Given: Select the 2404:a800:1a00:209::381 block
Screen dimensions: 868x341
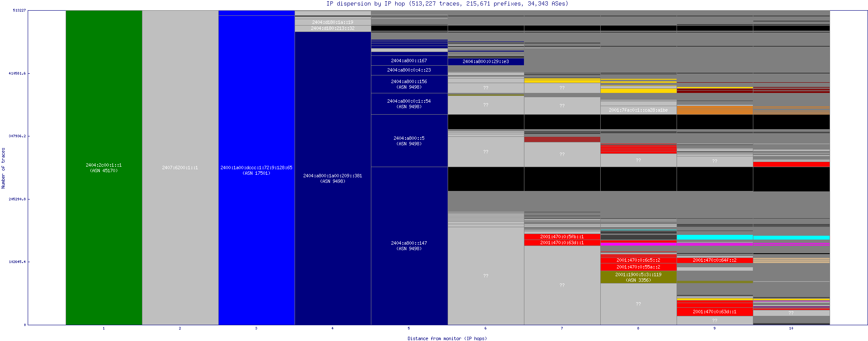Looking at the screenshot, I should (x=333, y=178).
